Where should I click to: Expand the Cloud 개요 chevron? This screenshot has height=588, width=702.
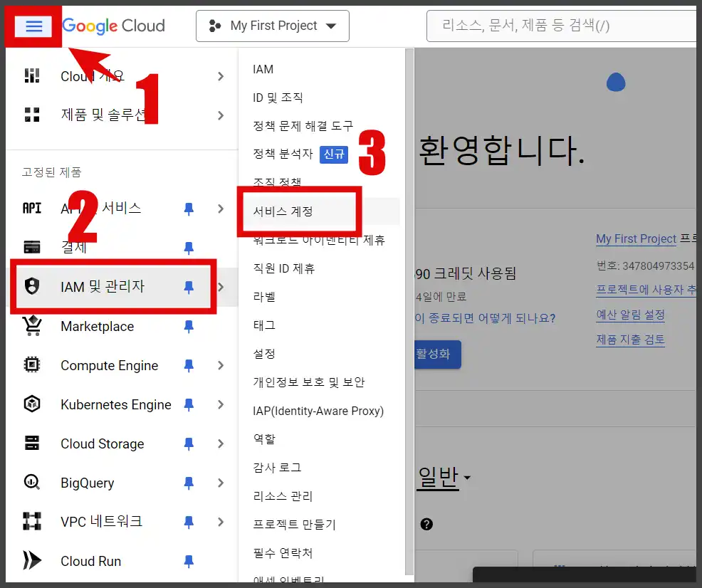(x=220, y=76)
